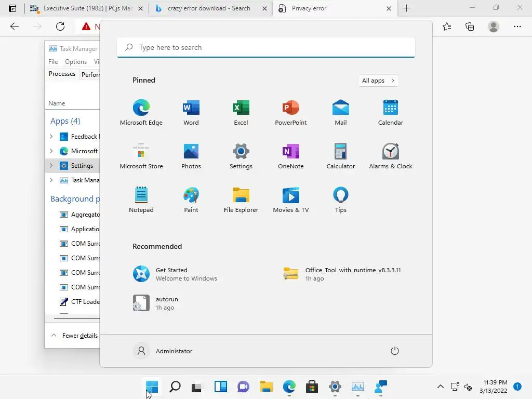Launch Word from the pinned apps
Image resolution: width=532 pixels, height=399 pixels.
pyautogui.click(x=191, y=113)
